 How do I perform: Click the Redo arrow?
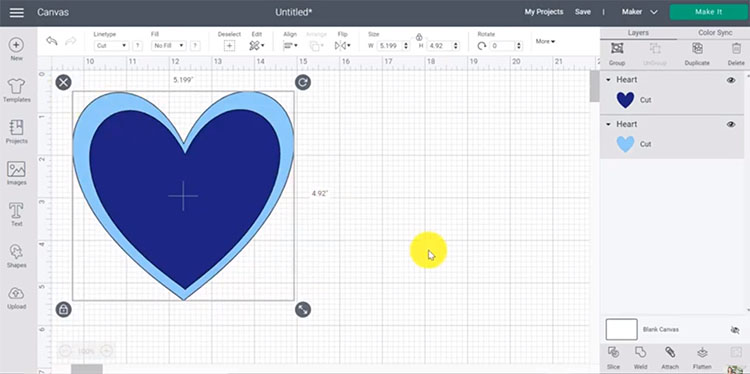(x=71, y=41)
